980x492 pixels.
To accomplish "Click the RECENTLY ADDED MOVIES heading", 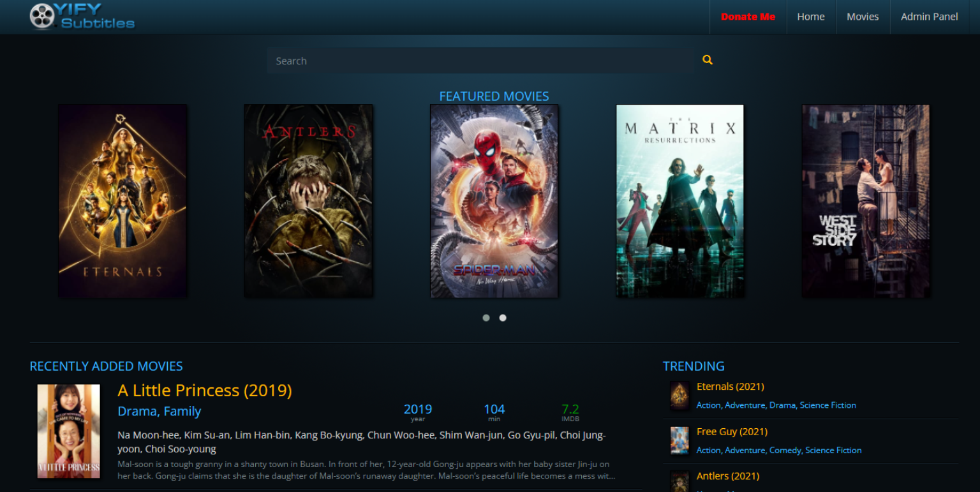I will click(x=107, y=366).
